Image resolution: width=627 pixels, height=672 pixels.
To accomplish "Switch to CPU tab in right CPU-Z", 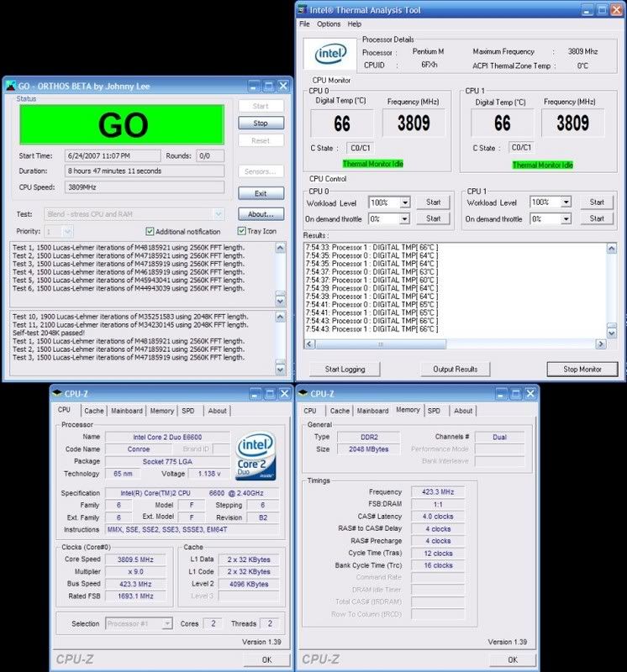I will (310, 411).
